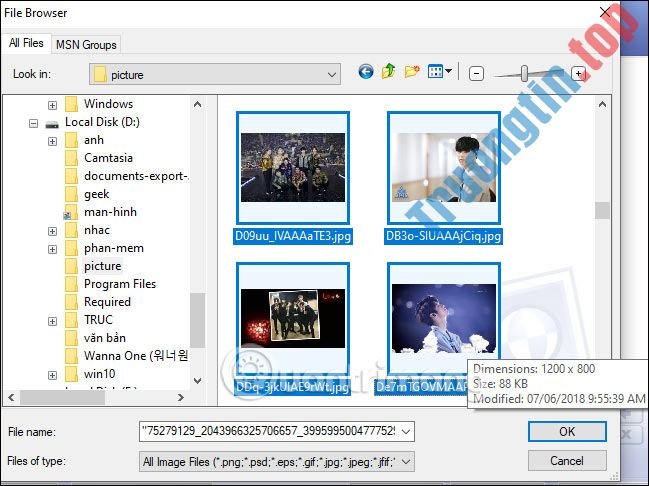Collapse the Local Disk (D:) node
The height and width of the screenshot is (486, 649).
(x=34, y=123)
